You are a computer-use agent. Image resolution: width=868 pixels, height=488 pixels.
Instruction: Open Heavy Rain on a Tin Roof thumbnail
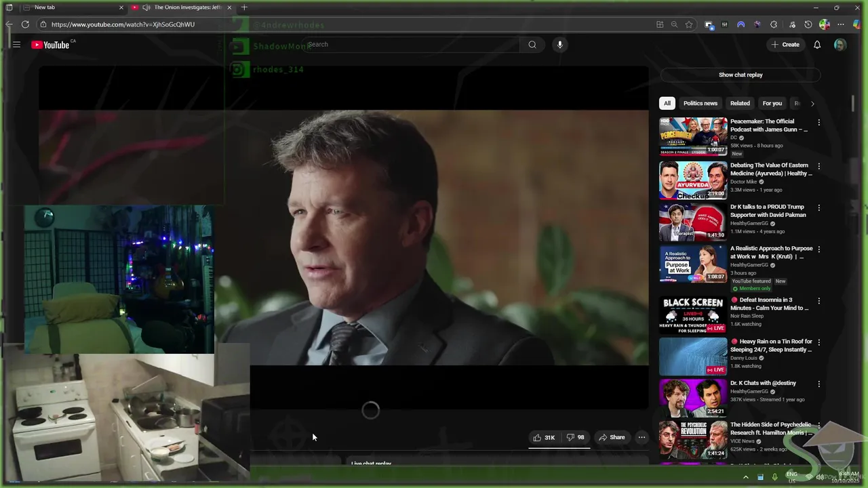pos(693,357)
